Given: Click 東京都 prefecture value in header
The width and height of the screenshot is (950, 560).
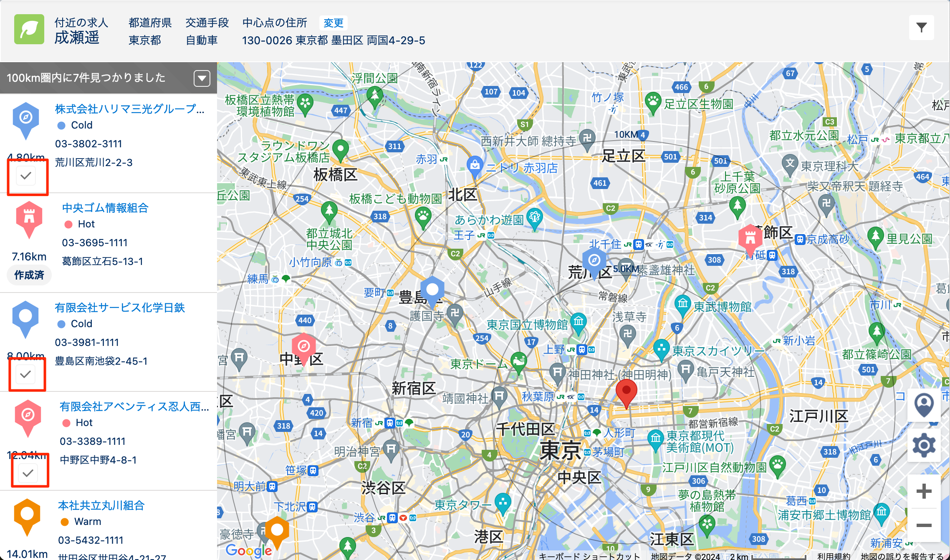Looking at the screenshot, I should click(x=144, y=40).
